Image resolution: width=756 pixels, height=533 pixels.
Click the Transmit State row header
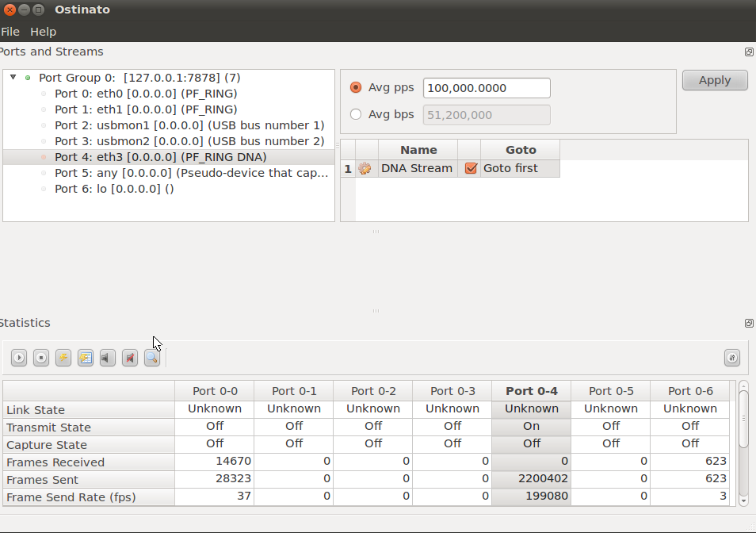point(89,428)
